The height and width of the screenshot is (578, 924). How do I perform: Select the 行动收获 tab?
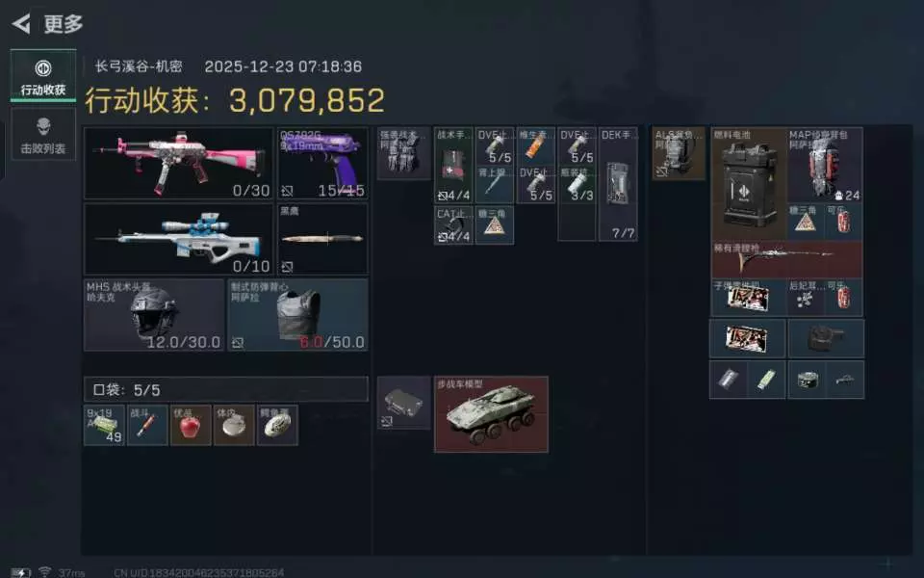point(43,75)
